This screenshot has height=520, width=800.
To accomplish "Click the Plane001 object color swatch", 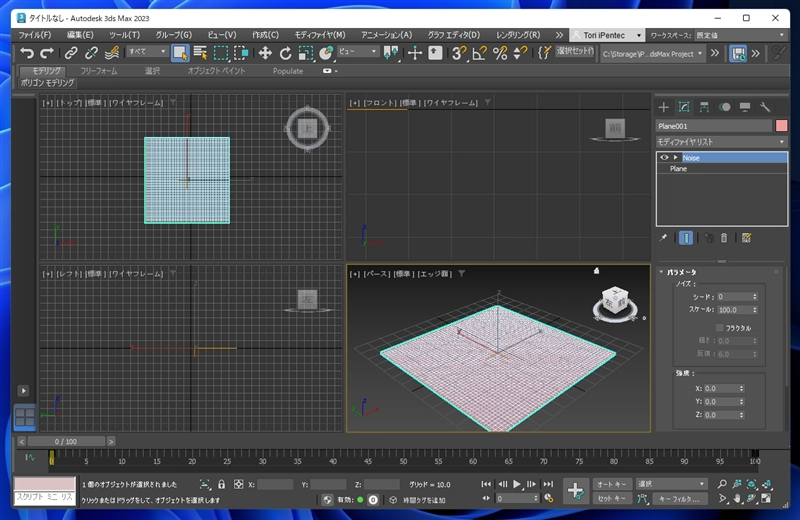I will pyautogui.click(x=781, y=126).
